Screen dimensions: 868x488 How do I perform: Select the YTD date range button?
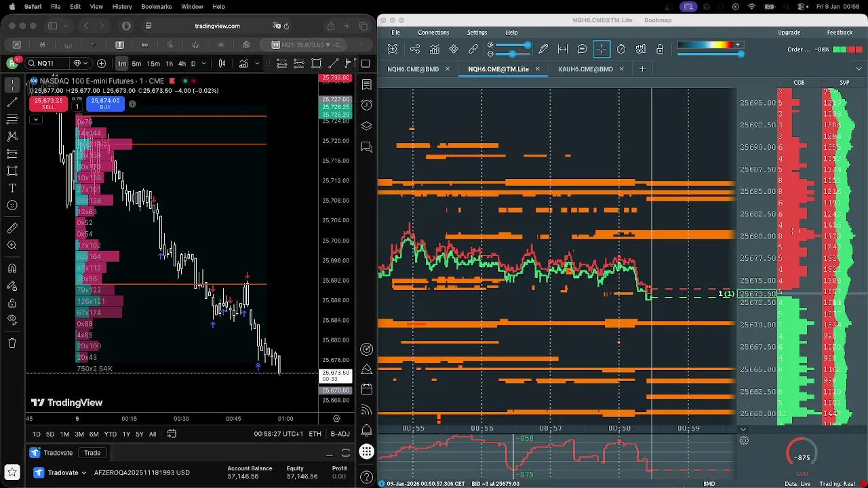[110, 434]
